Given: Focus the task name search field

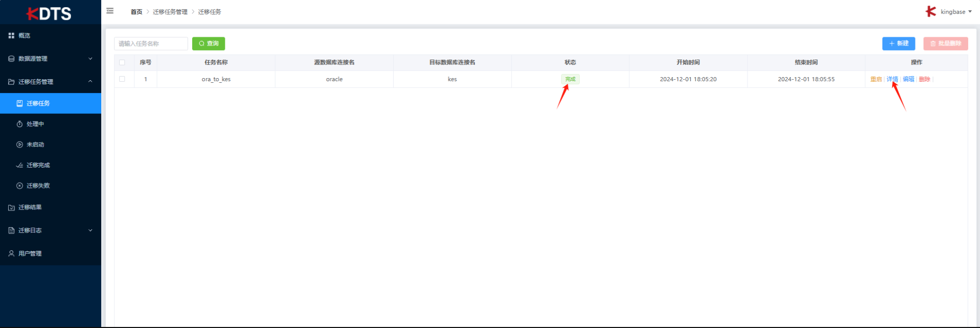Looking at the screenshot, I should coord(151,43).
